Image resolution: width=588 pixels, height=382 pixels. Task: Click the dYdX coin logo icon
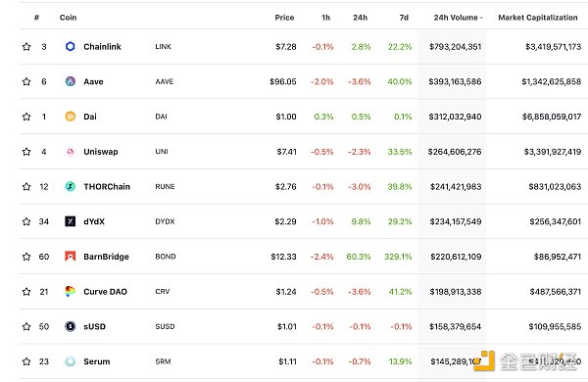pyautogui.click(x=71, y=221)
